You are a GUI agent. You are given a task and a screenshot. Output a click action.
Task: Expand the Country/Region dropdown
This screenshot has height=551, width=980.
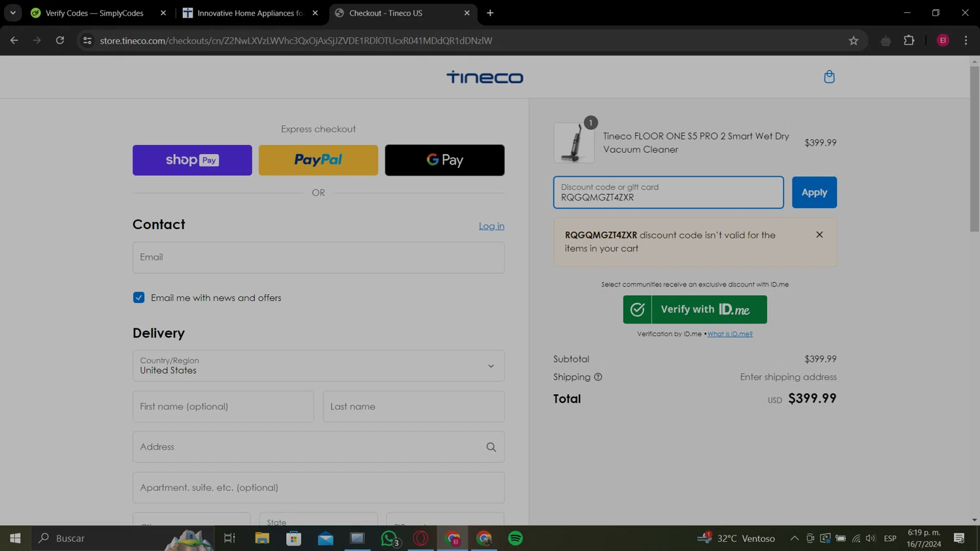pos(318,366)
